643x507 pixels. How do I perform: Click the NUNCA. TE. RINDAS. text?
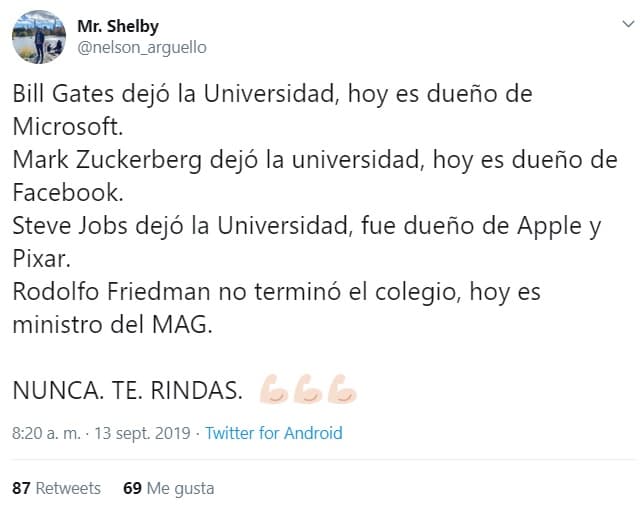coord(127,392)
